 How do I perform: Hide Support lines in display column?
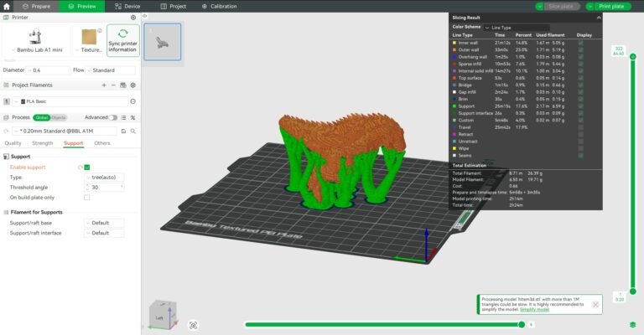coord(580,106)
